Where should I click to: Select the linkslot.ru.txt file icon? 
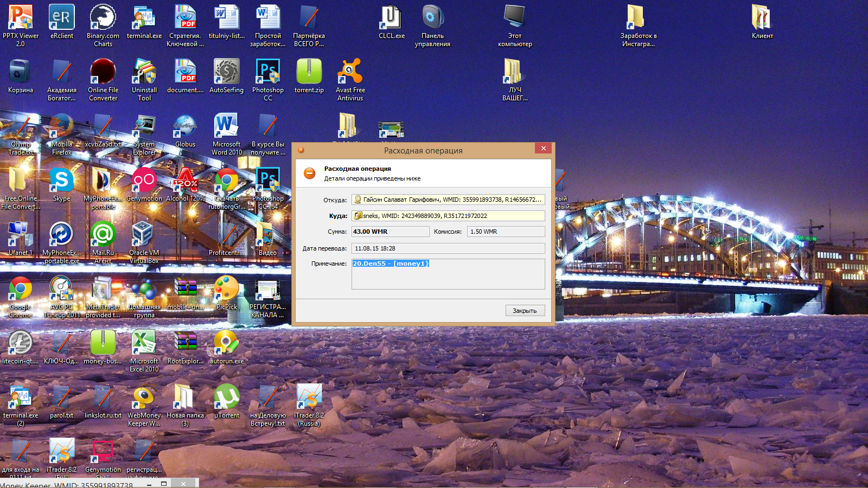103,401
